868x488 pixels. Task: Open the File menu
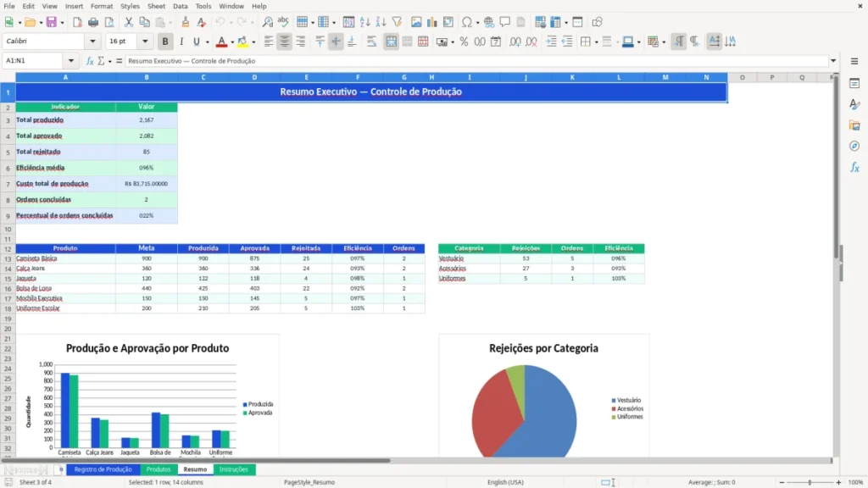tap(9, 6)
